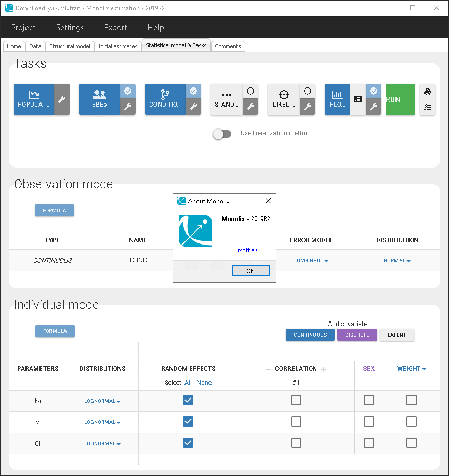Close the About Monolix dialog
The image size is (449, 476).
click(x=268, y=201)
